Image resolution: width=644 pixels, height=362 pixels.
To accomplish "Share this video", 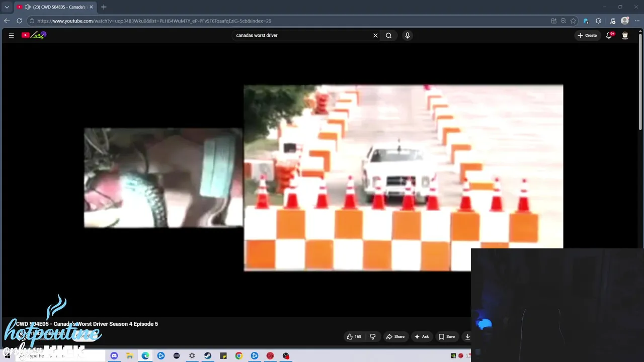I will (395, 336).
